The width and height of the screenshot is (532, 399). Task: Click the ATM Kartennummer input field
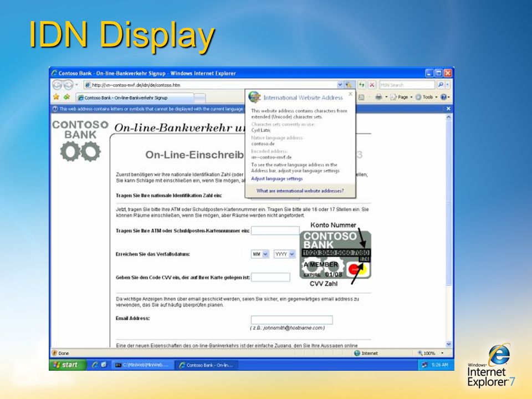[x=275, y=231]
